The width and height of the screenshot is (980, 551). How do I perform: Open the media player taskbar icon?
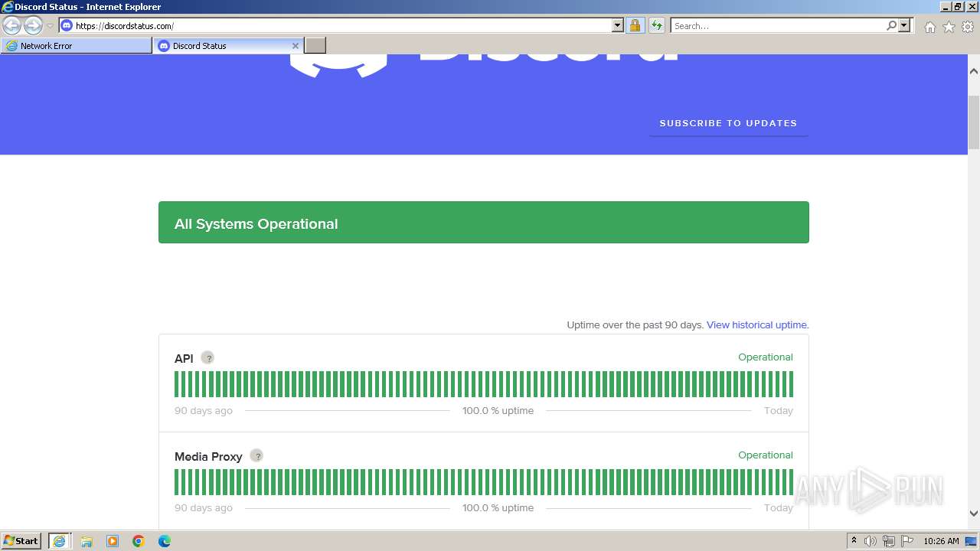click(113, 541)
